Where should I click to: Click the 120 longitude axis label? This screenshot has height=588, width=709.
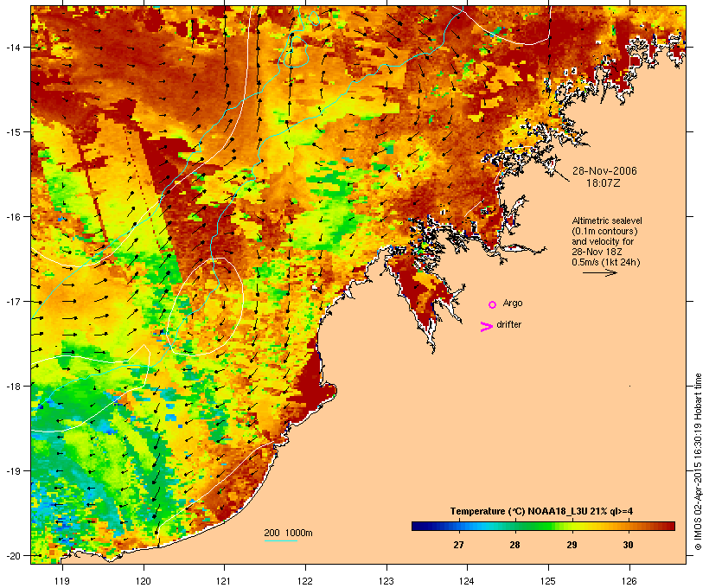[x=144, y=581]
